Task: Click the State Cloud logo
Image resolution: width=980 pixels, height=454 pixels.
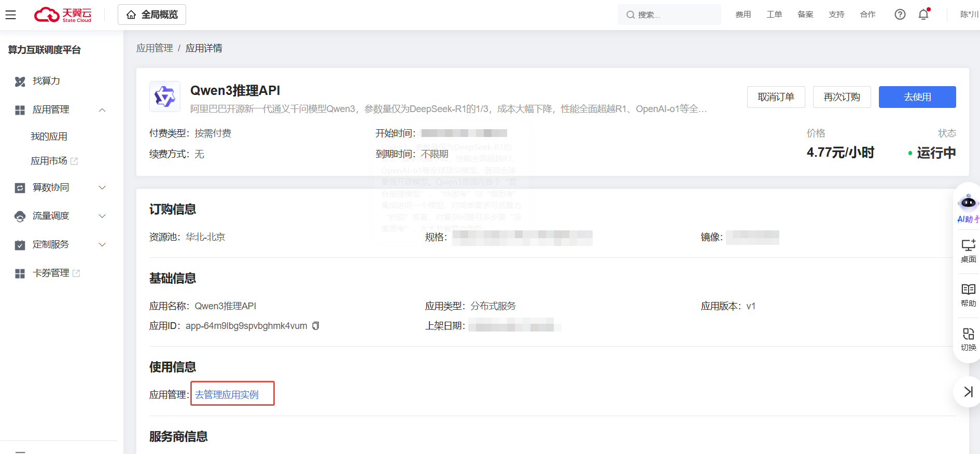Action: point(63,15)
